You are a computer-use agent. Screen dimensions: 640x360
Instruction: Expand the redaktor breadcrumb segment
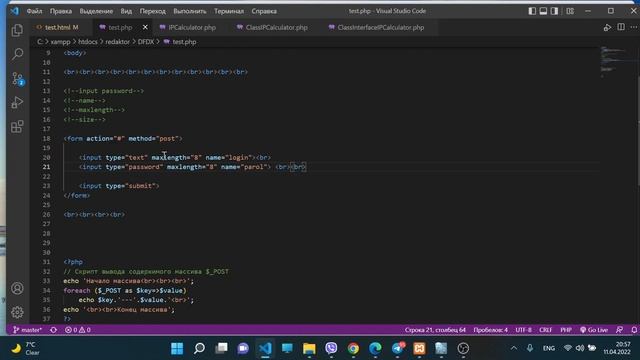(x=118, y=42)
